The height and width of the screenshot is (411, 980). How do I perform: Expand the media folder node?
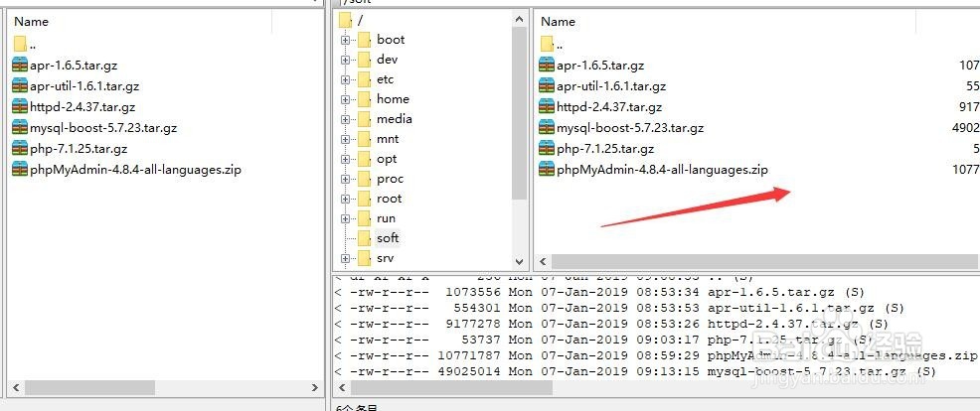pos(345,119)
